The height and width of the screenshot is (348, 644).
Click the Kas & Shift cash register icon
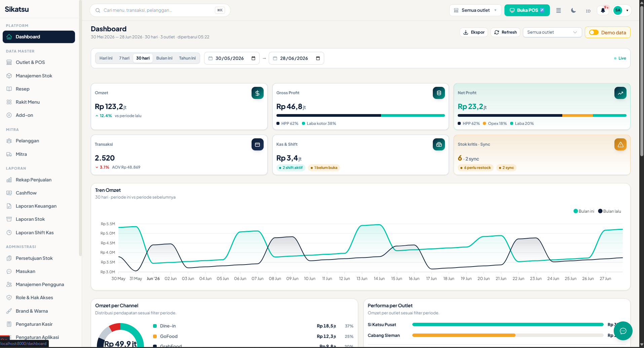439,144
